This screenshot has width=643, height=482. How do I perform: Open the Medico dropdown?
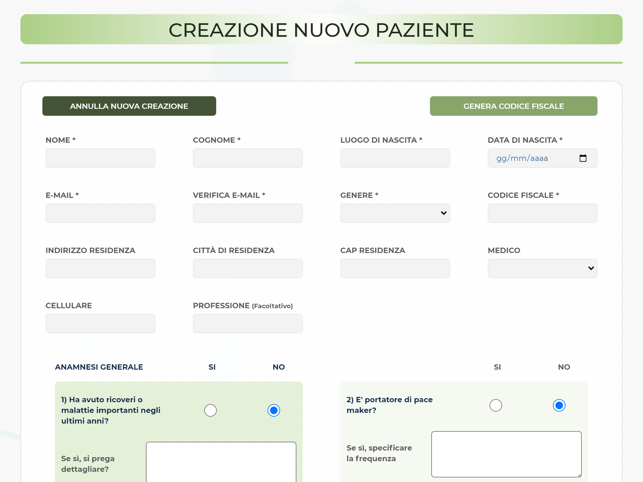pyautogui.click(x=542, y=268)
